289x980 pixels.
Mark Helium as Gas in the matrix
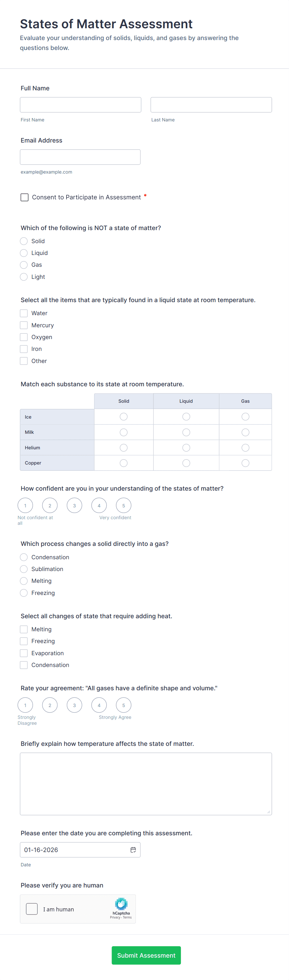[245, 447]
